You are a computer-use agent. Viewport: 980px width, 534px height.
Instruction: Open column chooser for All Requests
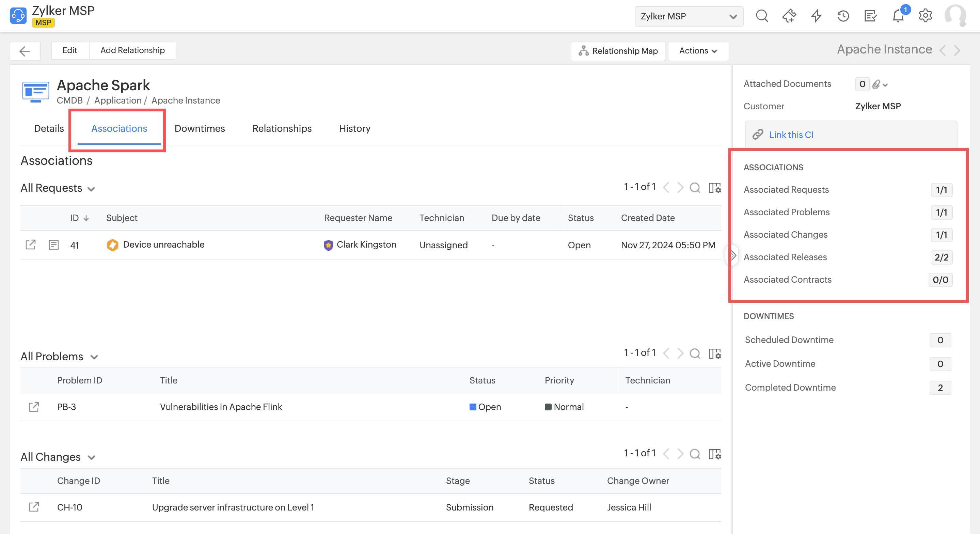pyautogui.click(x=714, y=188)
